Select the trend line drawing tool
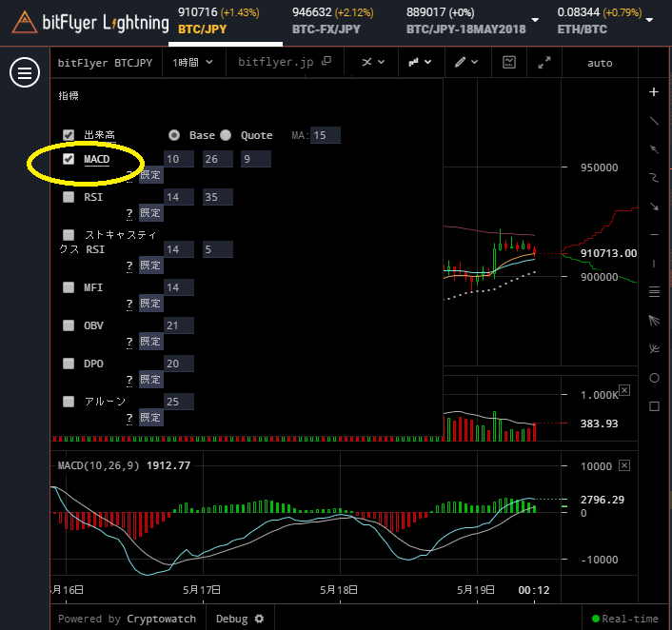Screen dimensions: 672x630 click(x=653, y=121)
